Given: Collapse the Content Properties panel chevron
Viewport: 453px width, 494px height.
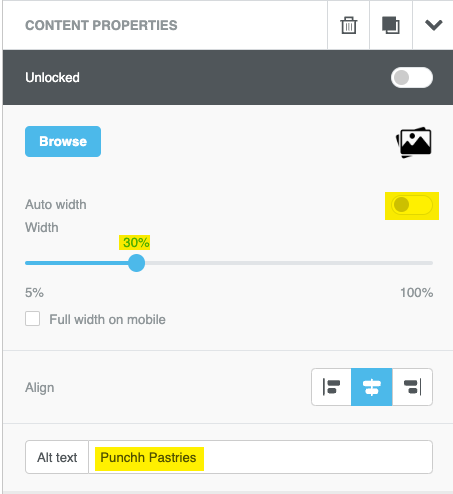Looking at the screenshot, I should click(x=433, y=25).
